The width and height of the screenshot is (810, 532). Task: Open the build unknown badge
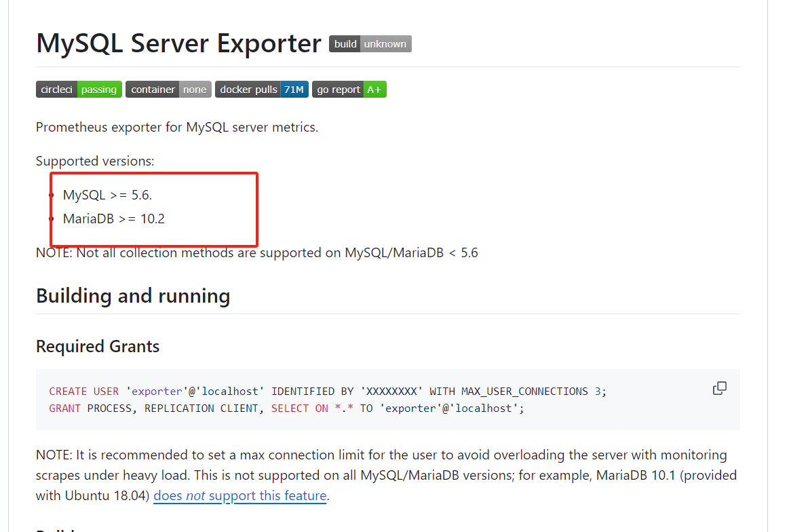pos(370,44)
